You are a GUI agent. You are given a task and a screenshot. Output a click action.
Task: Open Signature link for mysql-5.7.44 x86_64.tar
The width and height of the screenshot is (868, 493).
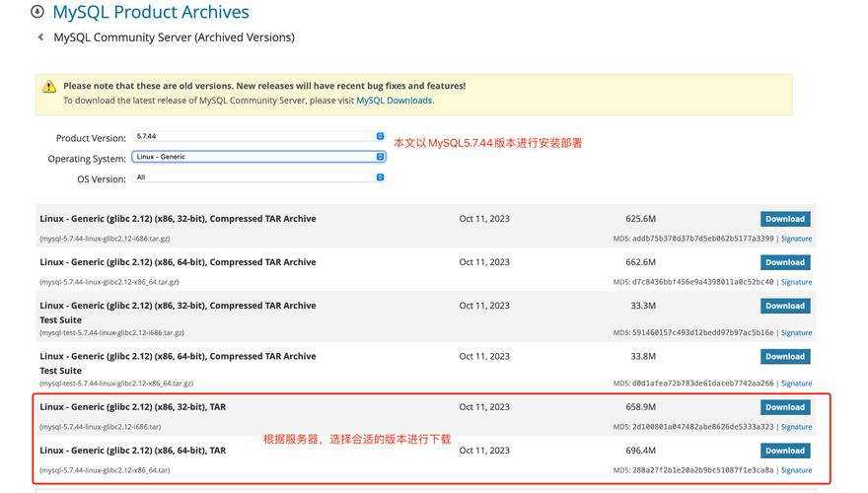click(x=796, y=470)
